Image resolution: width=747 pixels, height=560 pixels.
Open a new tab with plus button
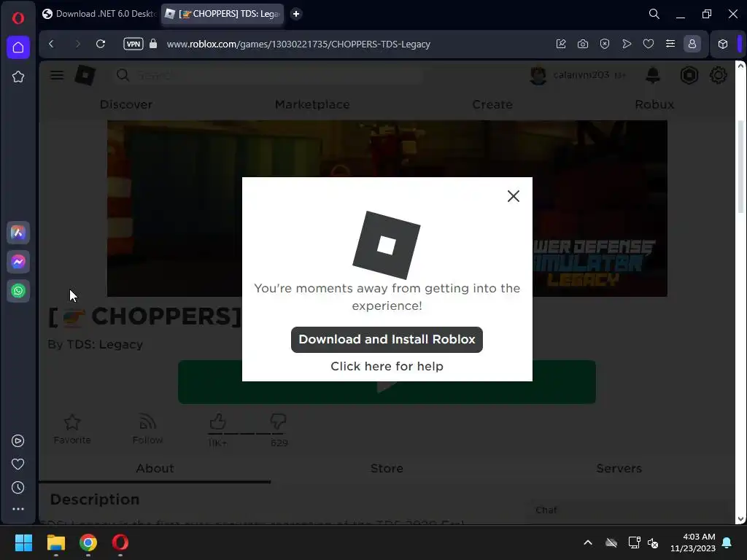tap(296, 14)
